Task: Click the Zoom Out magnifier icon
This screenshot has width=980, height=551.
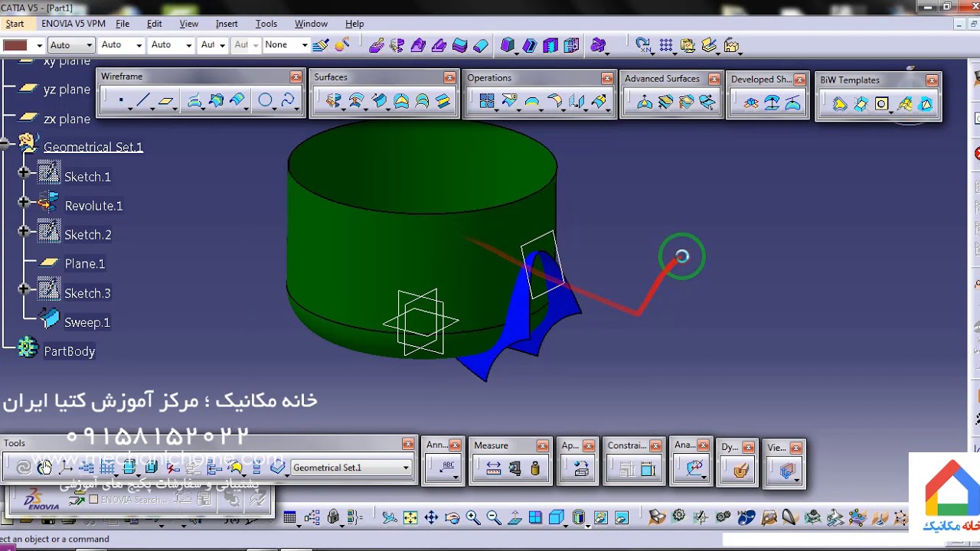Action: (493, 518)
